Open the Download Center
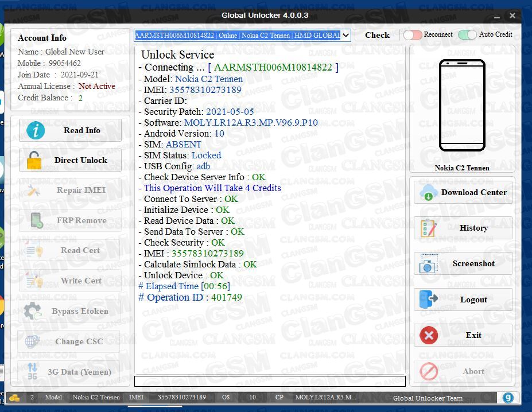This screenshot has width=532, height=412. click(463, 192)
